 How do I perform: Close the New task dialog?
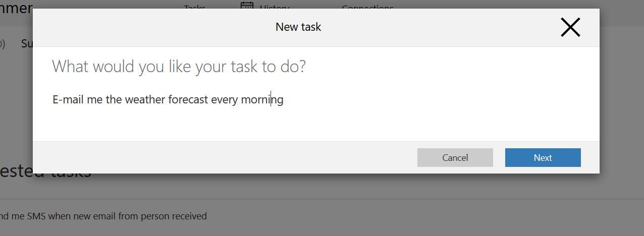pos(570,27)
